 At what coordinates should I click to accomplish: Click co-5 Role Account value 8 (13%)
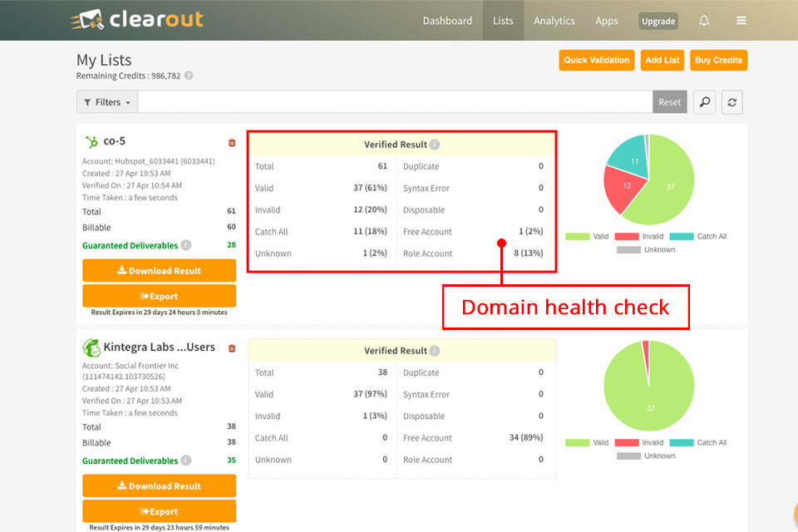pyautogui.click(x=529, y=253)
